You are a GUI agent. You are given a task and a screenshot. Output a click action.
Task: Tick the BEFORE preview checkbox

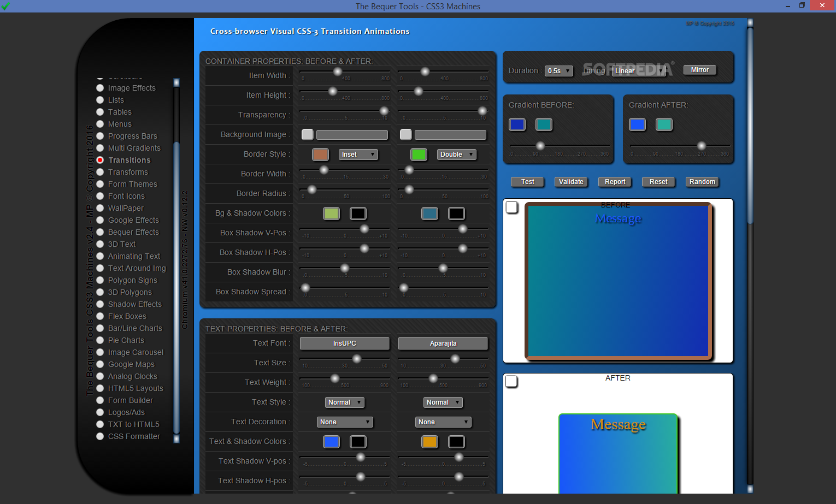(x=512, y=207)
